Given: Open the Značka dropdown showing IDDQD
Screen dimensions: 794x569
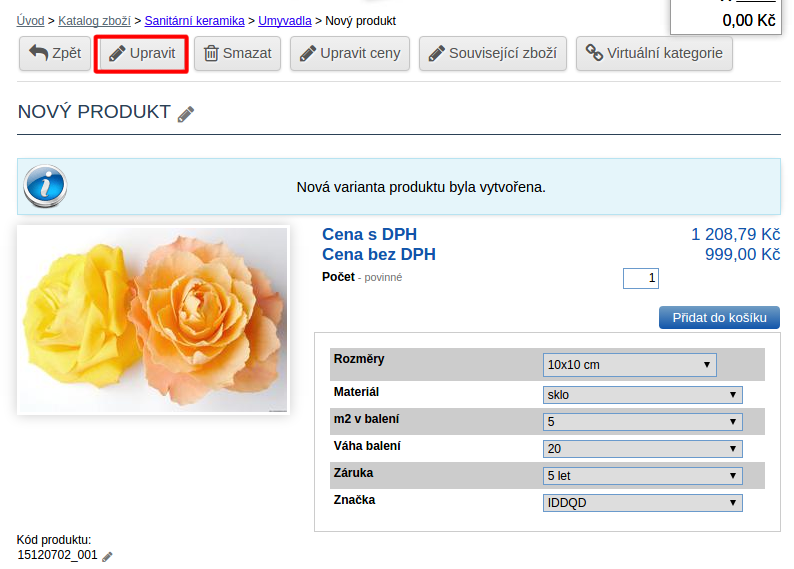Looking at the screenshot, I should (642, 502).
